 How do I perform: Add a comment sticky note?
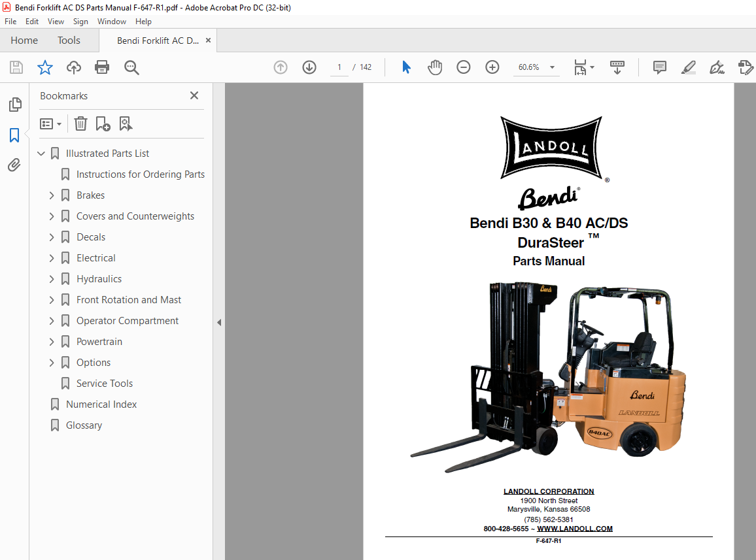[x=660, y=67]
